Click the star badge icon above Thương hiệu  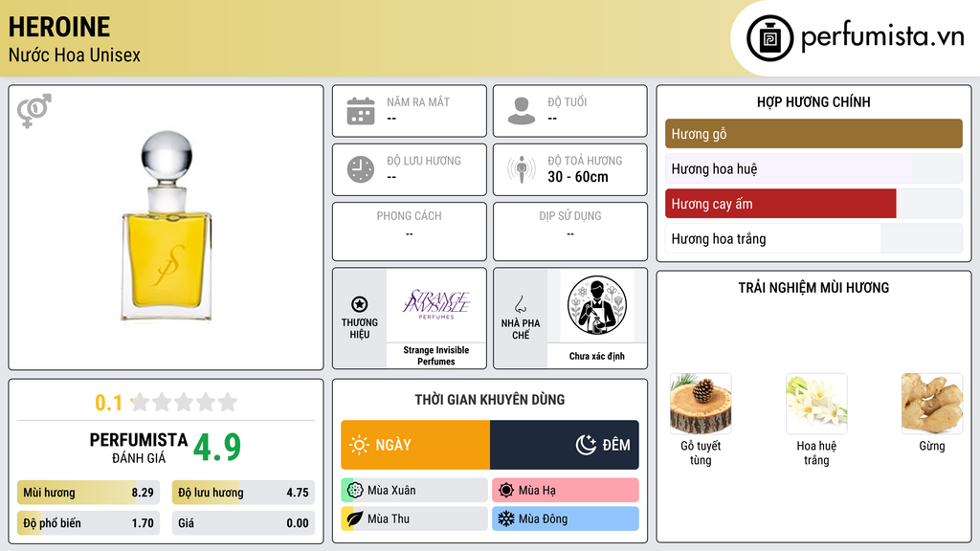(360, 304)
